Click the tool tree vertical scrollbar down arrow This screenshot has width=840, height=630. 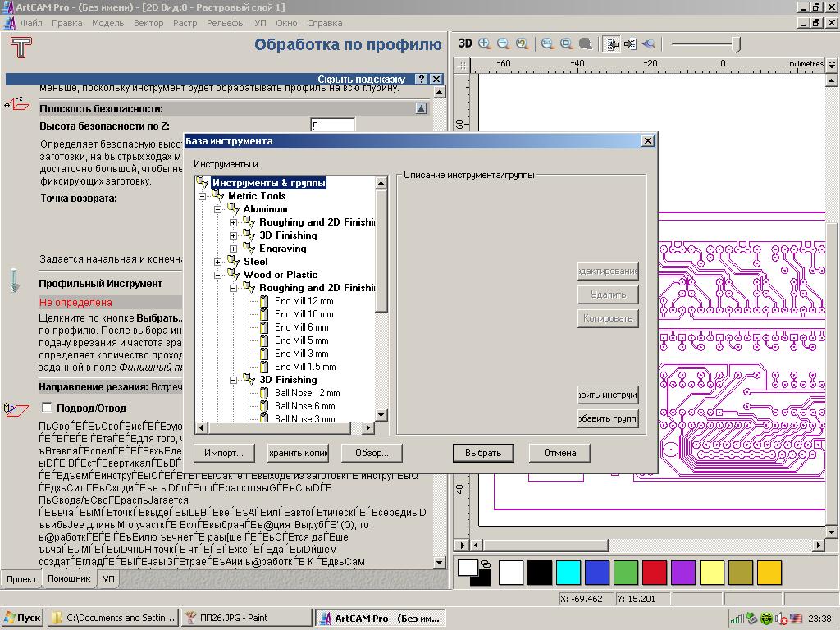[x=381, y=414]
